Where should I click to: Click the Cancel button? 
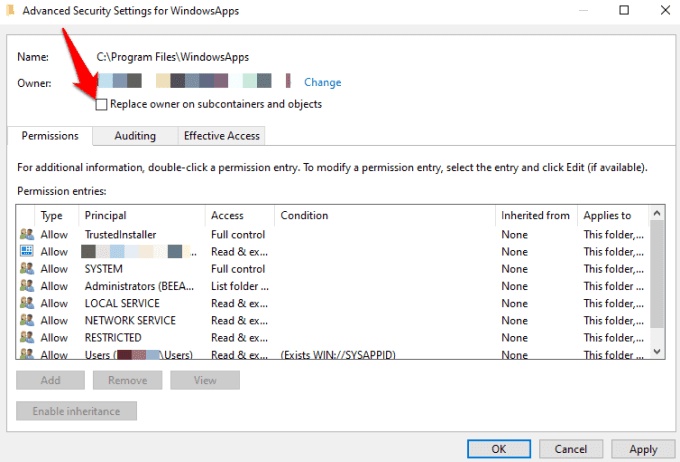click(x=571, y=448)
